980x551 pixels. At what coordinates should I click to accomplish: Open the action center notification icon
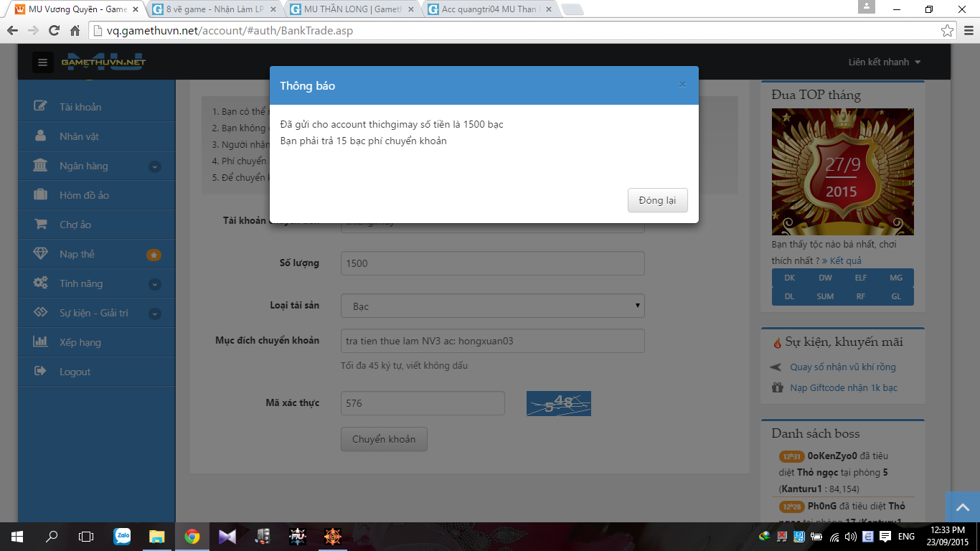point(885,536)
